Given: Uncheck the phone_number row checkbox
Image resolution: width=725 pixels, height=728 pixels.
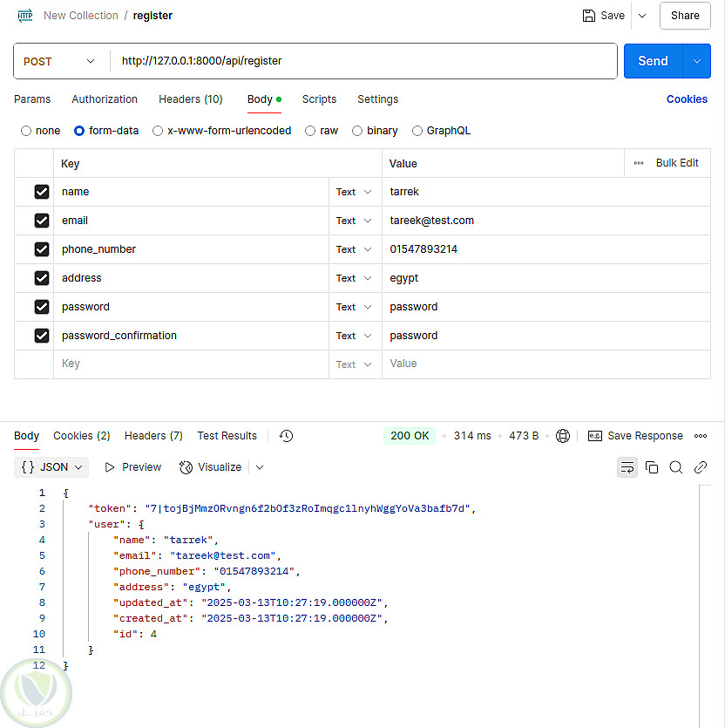Looking at the screenshot, I should point(42,249).
